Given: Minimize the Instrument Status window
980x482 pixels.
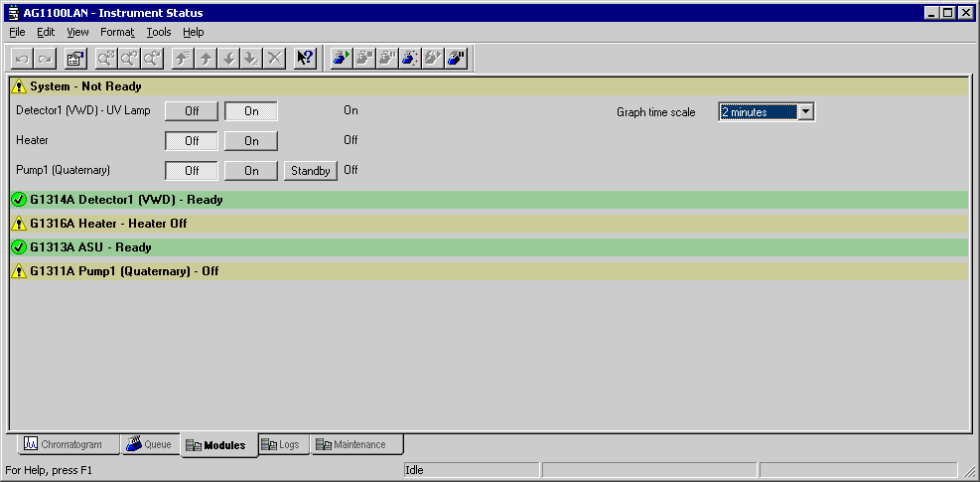Looking at the screenshot, I should point(932,13).
